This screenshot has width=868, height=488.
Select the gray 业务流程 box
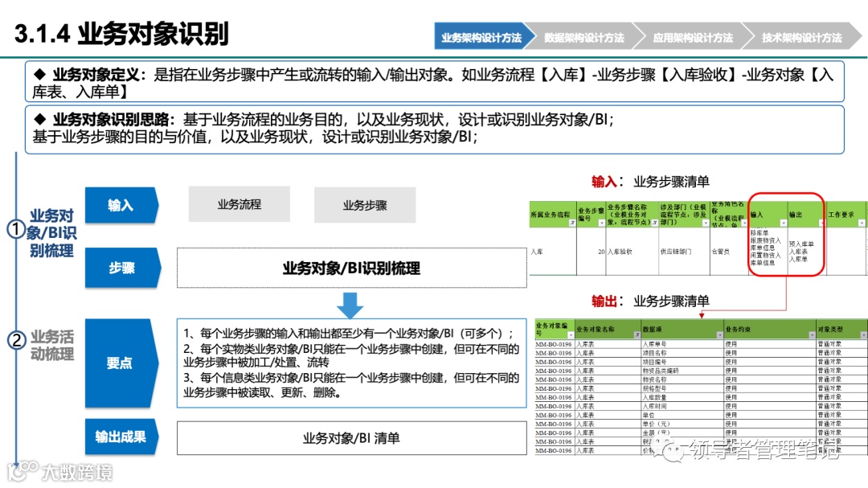(x=240, y=204)
